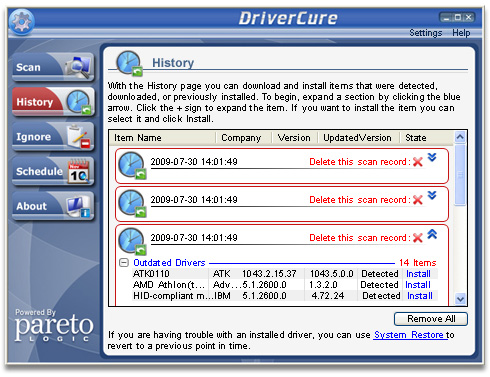Sort by State column header
Image resolution: width=490 pixels, height=377 pixels.
tap(426, 138)
